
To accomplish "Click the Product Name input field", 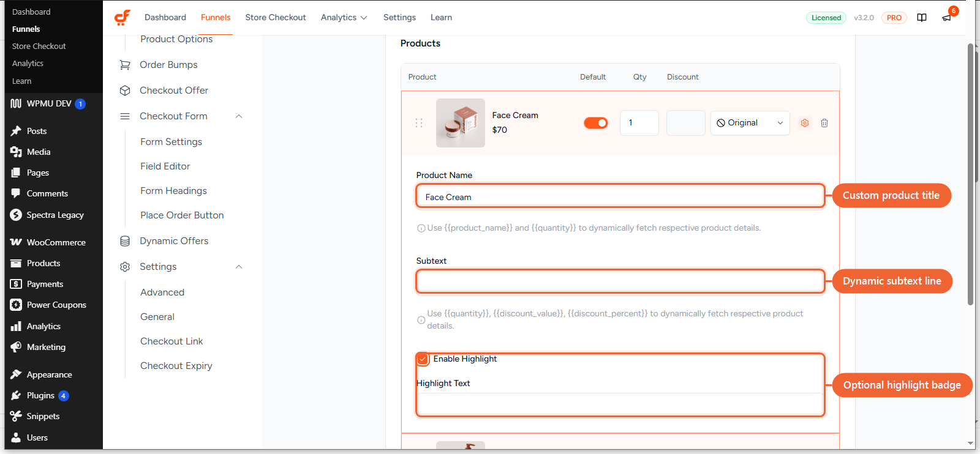I will tap(620, 196).
